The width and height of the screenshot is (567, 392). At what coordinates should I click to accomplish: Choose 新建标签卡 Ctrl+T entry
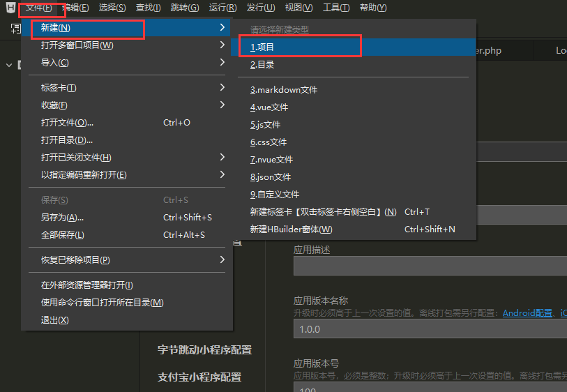(354, 212)
